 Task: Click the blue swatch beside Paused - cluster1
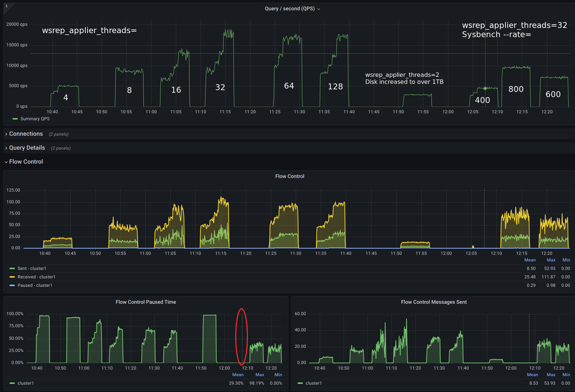point(12,285)
